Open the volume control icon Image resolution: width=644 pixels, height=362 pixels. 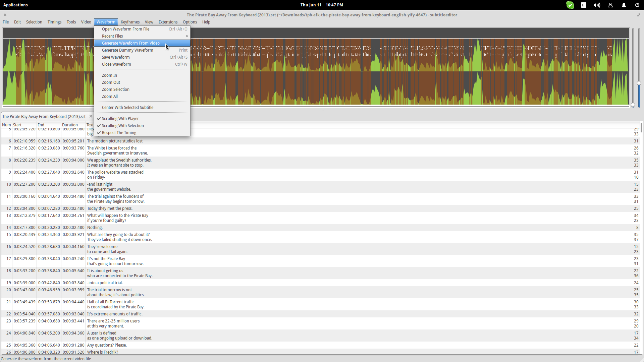(597, 5)
